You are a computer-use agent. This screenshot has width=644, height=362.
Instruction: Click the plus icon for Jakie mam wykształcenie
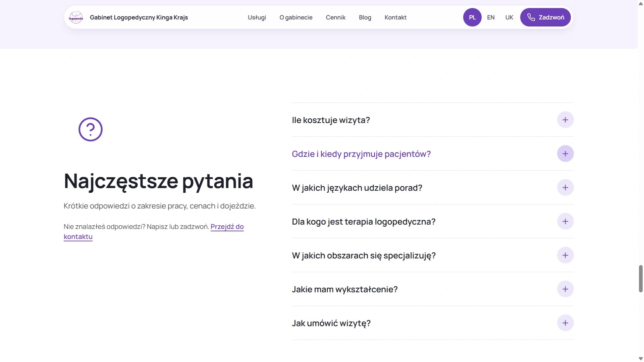click(x=565, y=289)
